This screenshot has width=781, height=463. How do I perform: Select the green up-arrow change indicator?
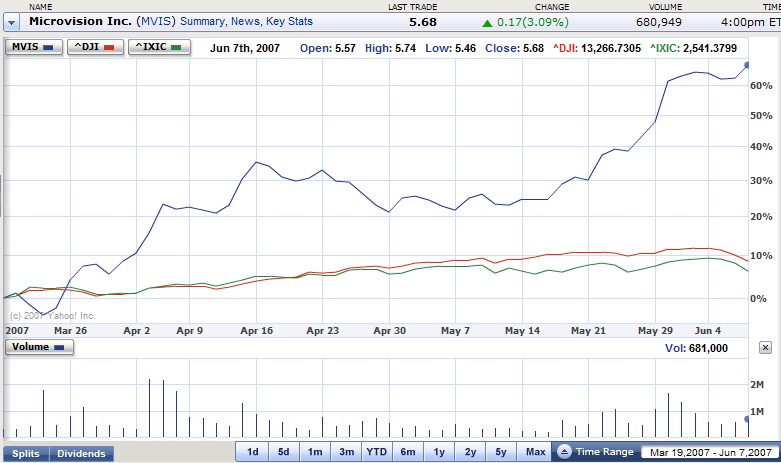487,23
